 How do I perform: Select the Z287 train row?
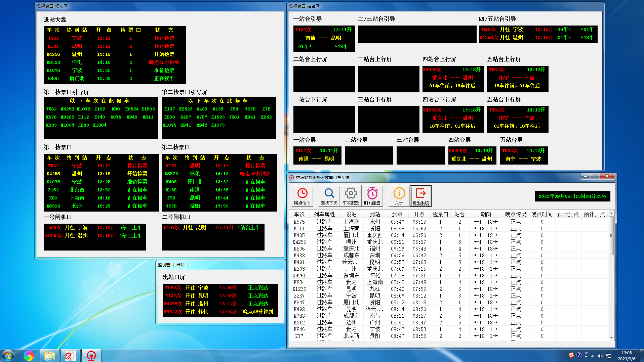click(299, 296)
